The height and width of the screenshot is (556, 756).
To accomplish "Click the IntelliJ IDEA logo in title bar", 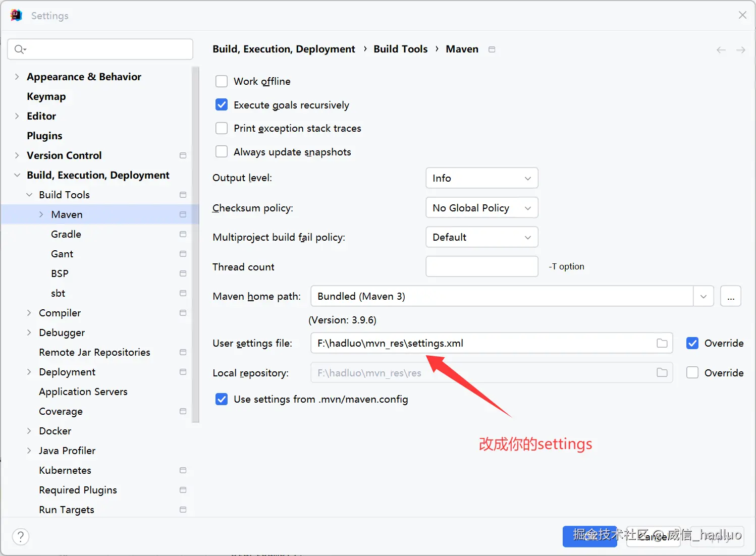I will click(x=16, y=15).
